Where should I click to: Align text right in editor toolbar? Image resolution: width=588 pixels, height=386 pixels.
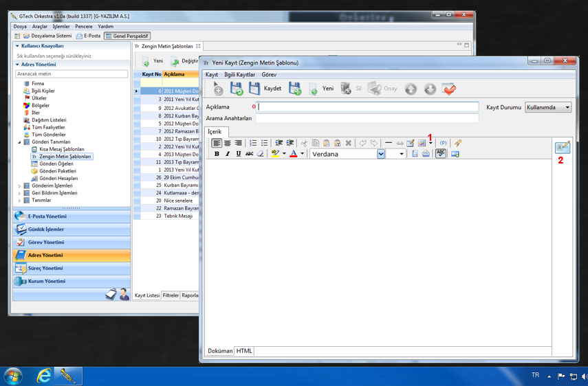[238, 143]
